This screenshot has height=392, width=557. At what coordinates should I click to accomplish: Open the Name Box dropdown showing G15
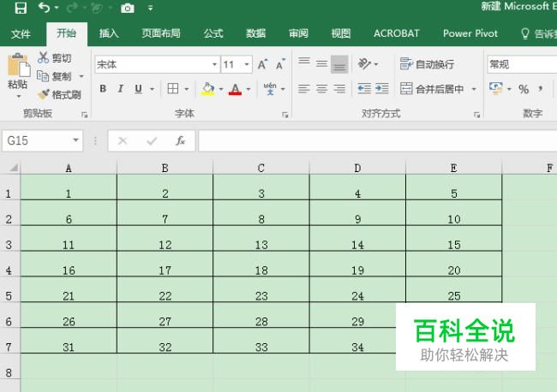[x=75, y=140]
